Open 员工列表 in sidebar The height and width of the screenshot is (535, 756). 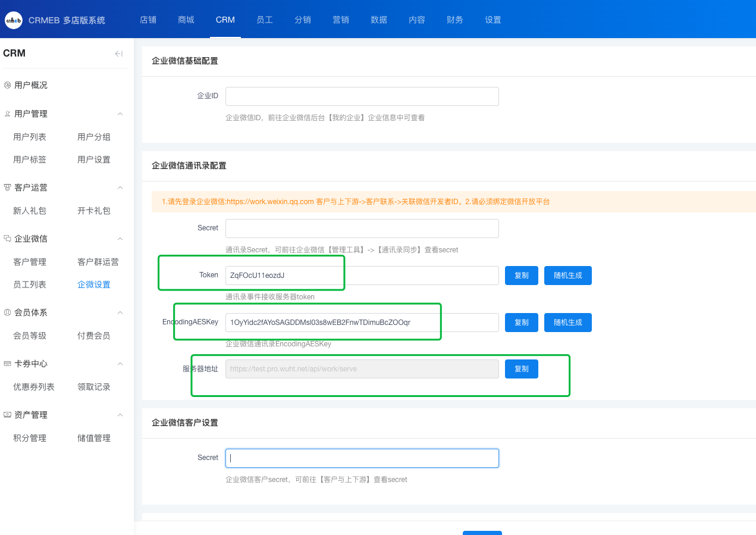point(30,284)
